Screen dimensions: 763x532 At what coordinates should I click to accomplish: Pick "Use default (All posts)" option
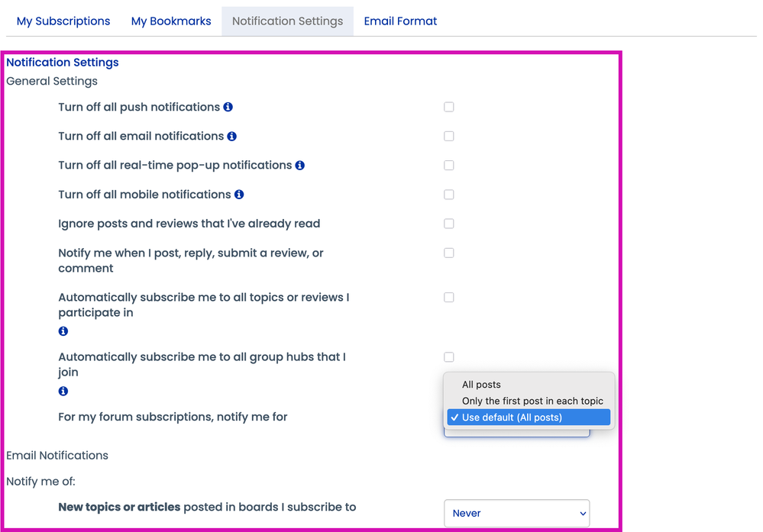(512, 418)
